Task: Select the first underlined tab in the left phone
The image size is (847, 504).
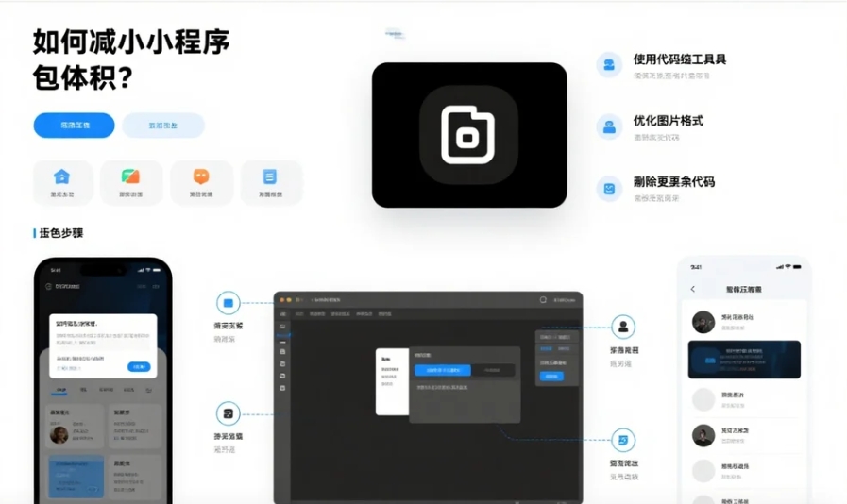Action: [x=60, y=389]
